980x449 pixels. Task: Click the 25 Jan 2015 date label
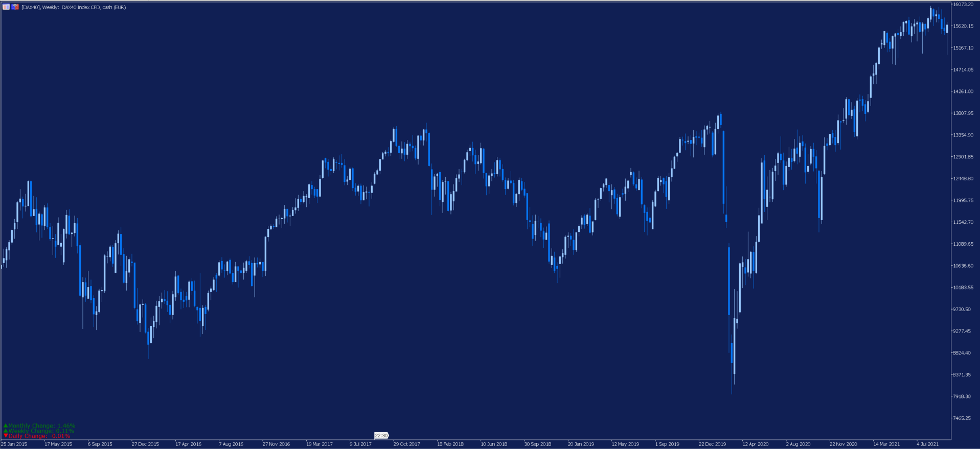point(14,444)
